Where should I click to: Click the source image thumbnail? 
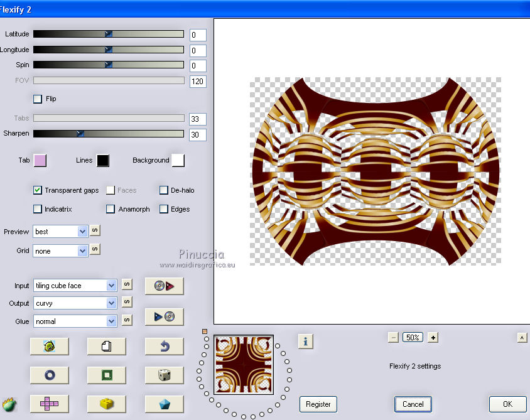coord(244,365)
